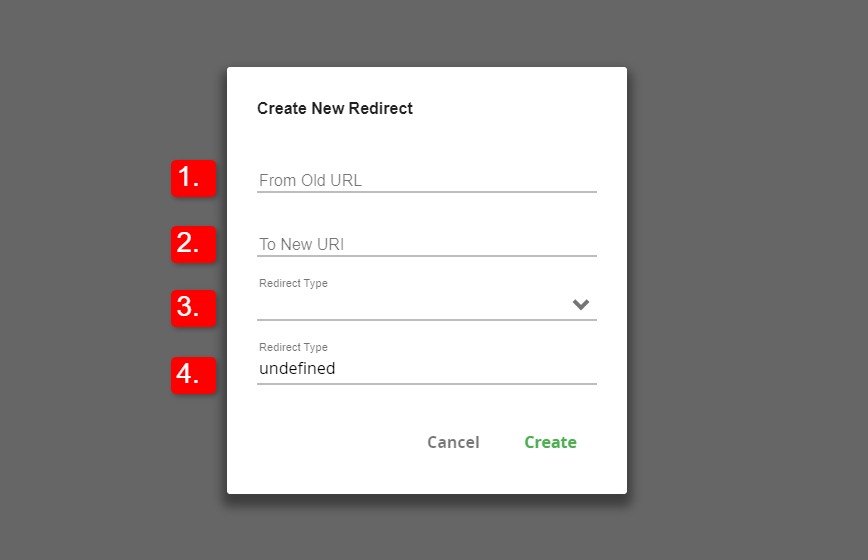The image size is (868, 560).
Task: Click the "From Old URL" placeholder text
Action: point(310,180)
